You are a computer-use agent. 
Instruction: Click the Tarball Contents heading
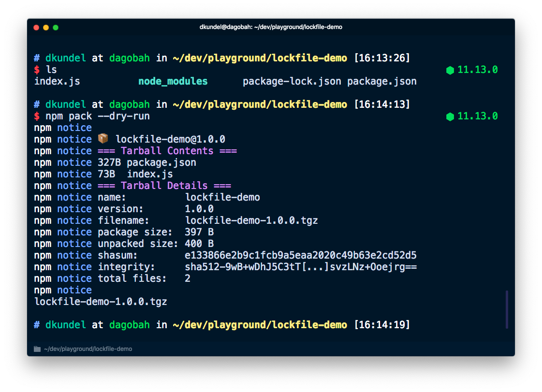tap(167, 151)
